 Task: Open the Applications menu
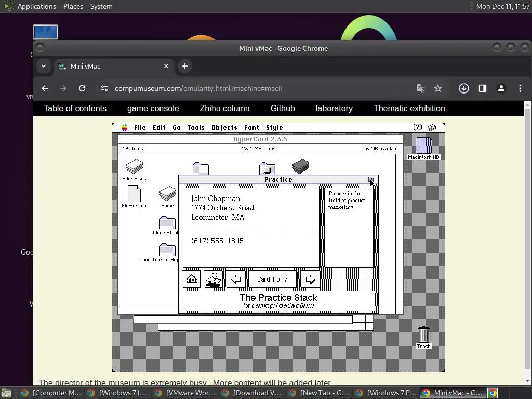[x=37, y=6]
